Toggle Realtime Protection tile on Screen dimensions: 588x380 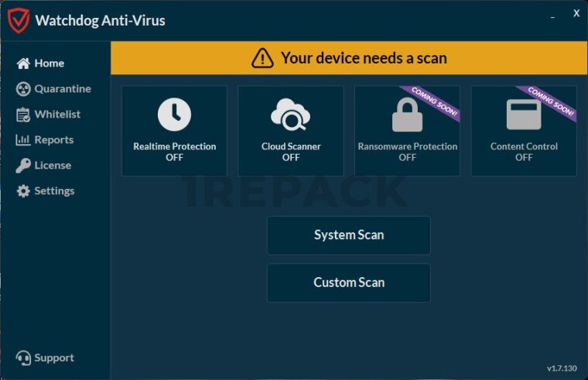[x=174, y=131]
